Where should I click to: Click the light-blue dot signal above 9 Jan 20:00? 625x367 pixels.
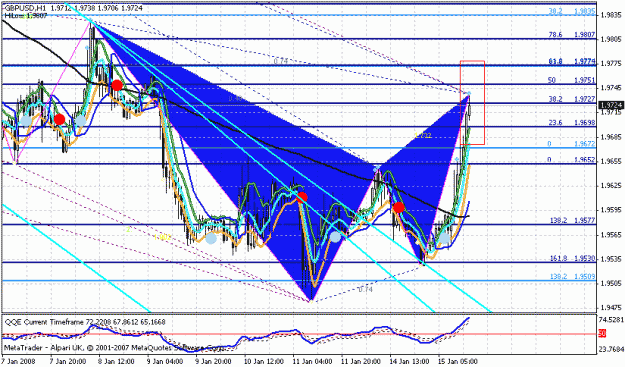211,238
